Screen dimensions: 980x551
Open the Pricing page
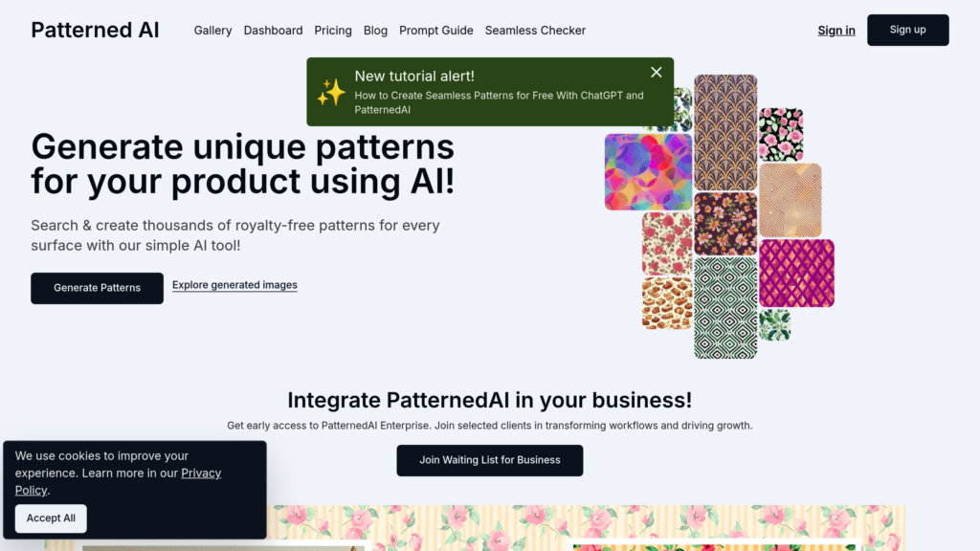click(x=333, y=31)
